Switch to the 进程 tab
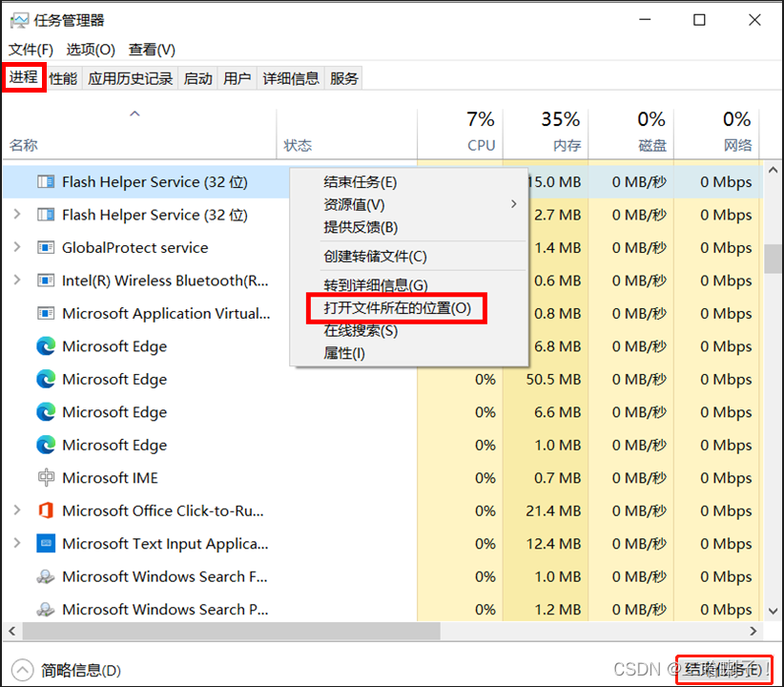784x687 pixels. [x=24, y=77]
